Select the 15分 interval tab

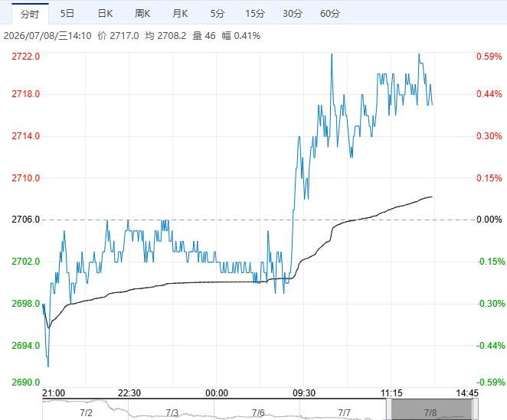pos(255,14)
